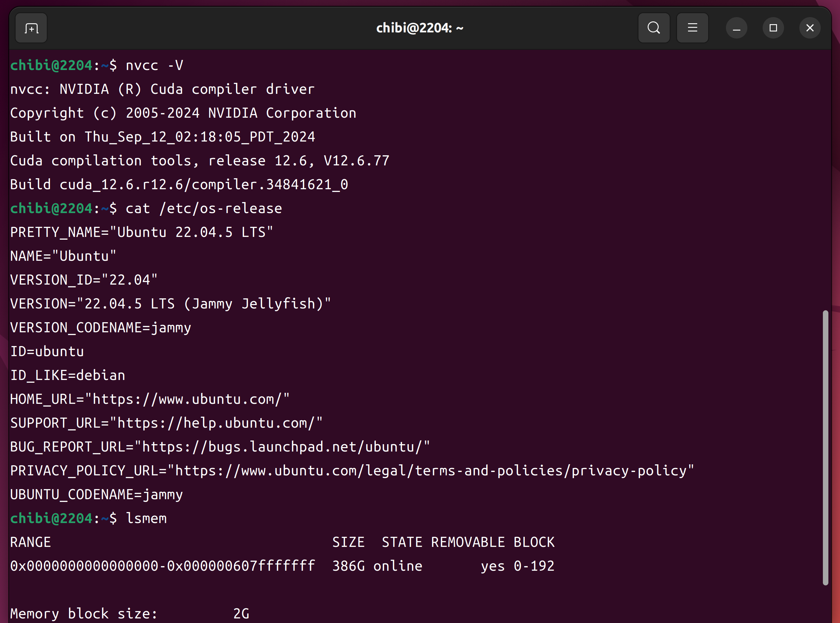Viewport: 840px width, 623px height.
Task: Maximize the terminal window
Action: (x=773, y=28)
